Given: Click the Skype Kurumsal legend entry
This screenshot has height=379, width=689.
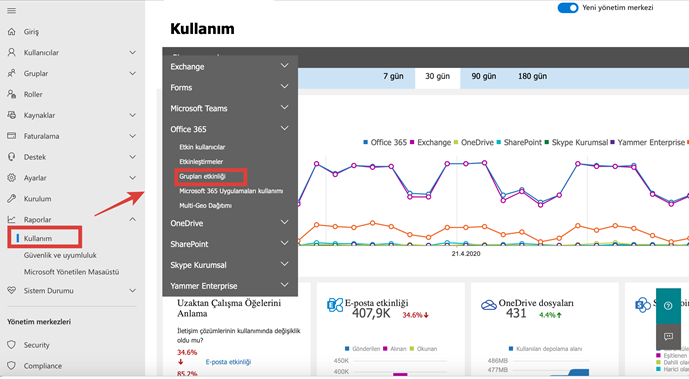Looking at the screenshot, I should click(576, 142).
